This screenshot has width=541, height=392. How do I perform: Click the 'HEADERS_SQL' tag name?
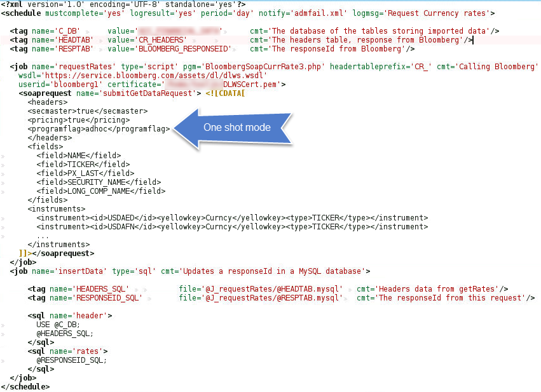(102, 289)
